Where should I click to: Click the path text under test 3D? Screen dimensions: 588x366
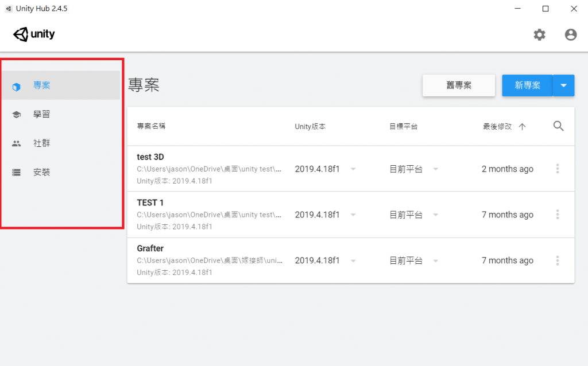[209, 169]
